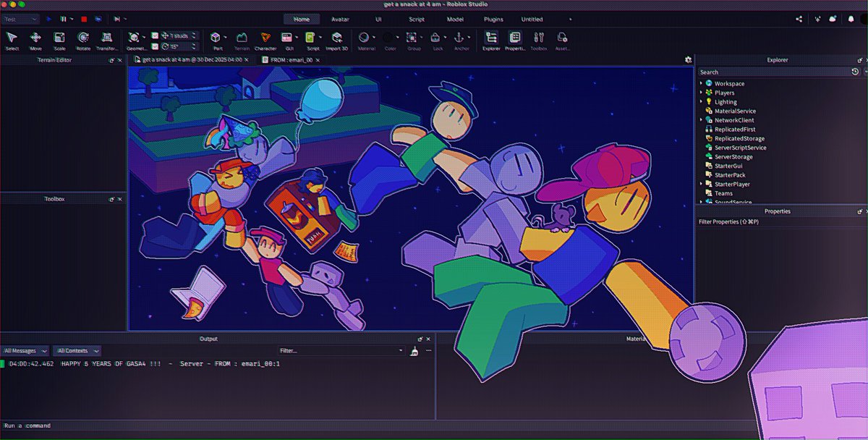Screen dimensions: 868x440
Task: Open the Untitled ribbon tab
Action: (x=532, y=20)
